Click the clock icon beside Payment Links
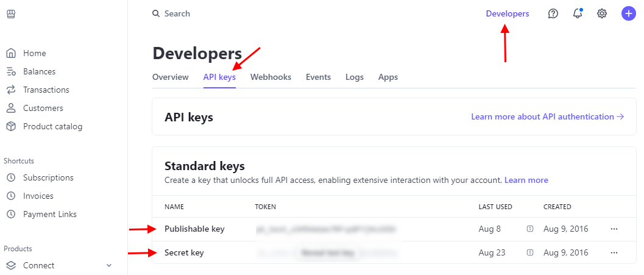Image resolution: width=644 pixels, height=275 pixels. pyautogui.click(x=11, y=214)
